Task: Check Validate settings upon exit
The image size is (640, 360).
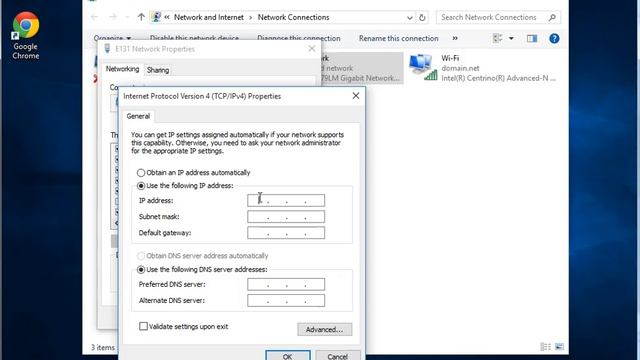Action: point(143,326)
